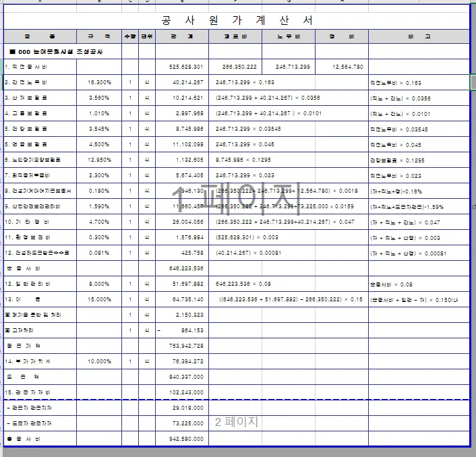476x457 pixels.
Task: Click the 비고 column header cell
Action: 419,36
